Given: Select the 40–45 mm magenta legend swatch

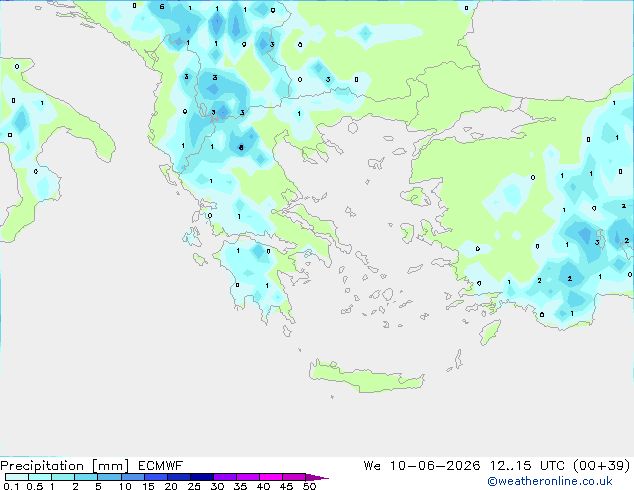Looking at the screenshot, I should pos(271,477).
